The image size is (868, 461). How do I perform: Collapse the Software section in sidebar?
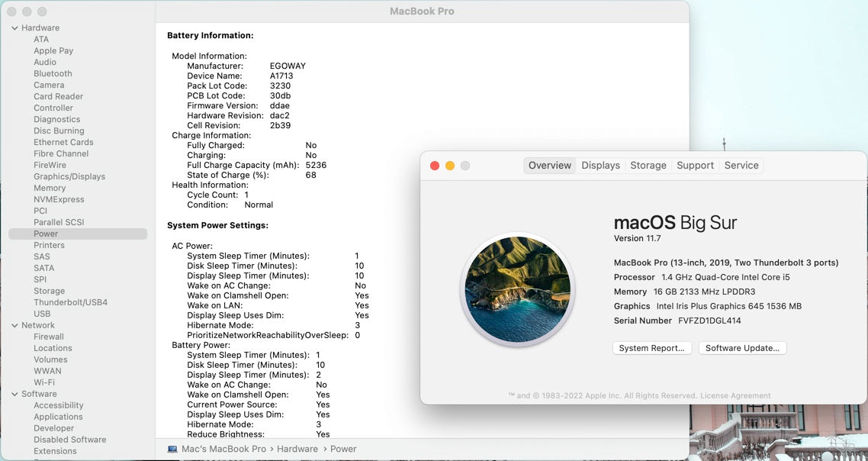14,394
